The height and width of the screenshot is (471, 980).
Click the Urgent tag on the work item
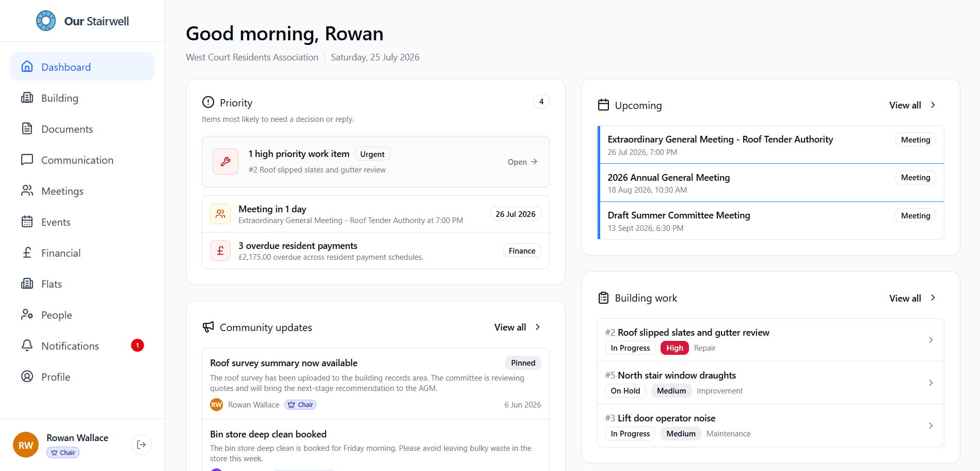coord(372,154)
